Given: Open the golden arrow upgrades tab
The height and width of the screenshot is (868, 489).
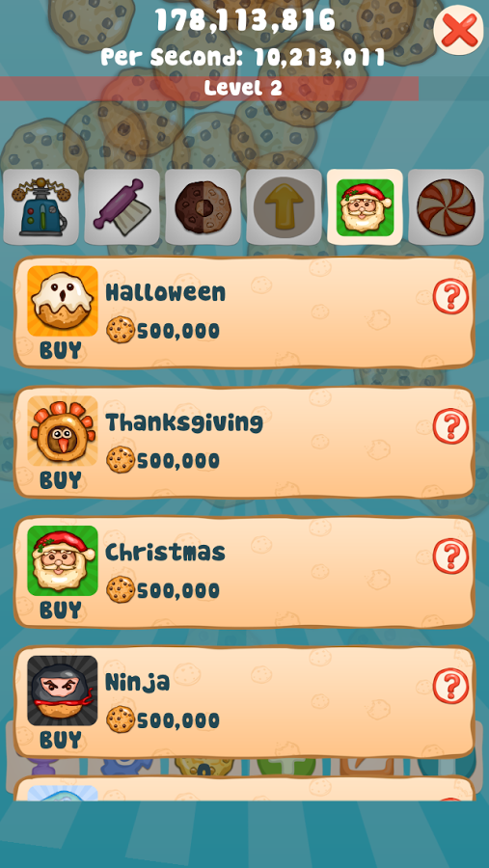Looking at the screenshot, I should point(284,207).
